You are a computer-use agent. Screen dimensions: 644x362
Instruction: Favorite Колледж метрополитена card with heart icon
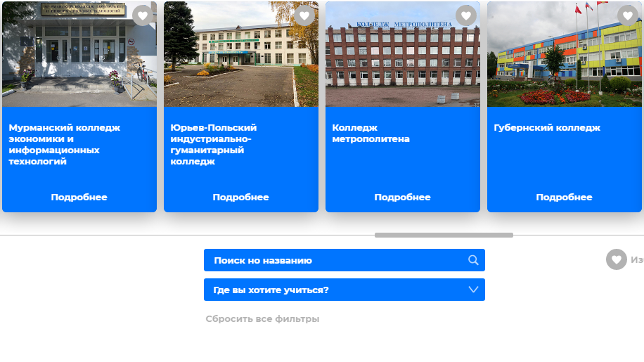pyautogui.click(x=465, y=15)
